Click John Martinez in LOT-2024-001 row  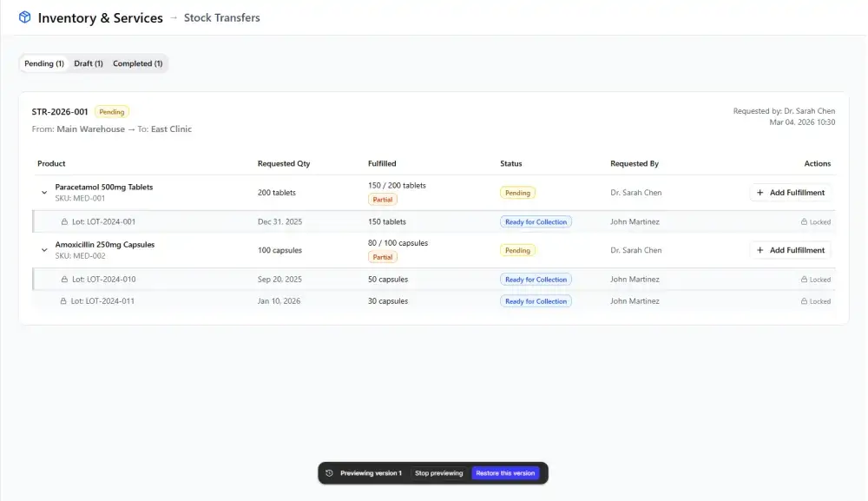point(635,222)
